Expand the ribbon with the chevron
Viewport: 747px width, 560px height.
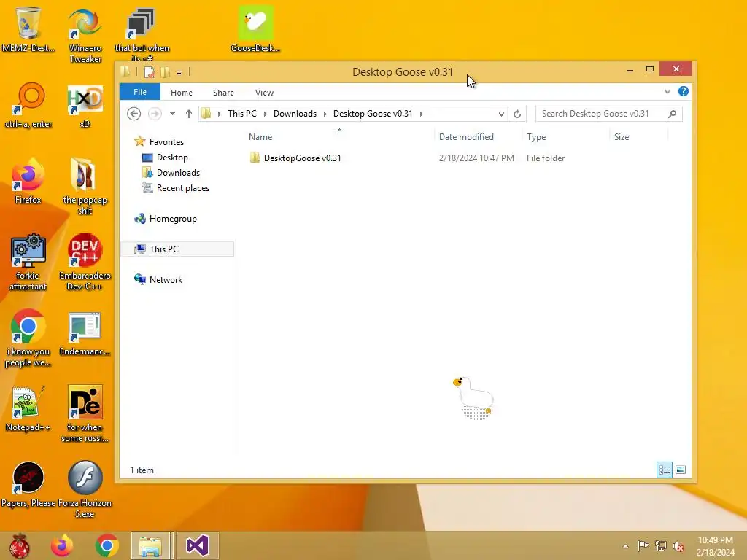tap(667, 91)
